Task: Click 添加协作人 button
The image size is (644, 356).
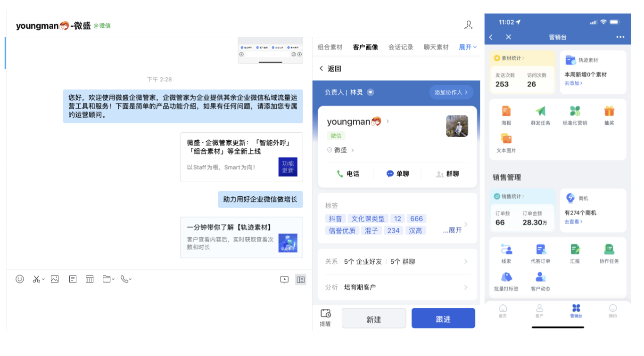Action: (x=451, y=92)
